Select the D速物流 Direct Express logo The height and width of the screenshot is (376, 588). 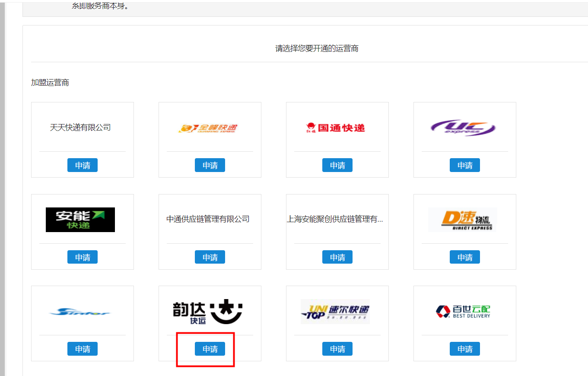(x=463, y=220)
